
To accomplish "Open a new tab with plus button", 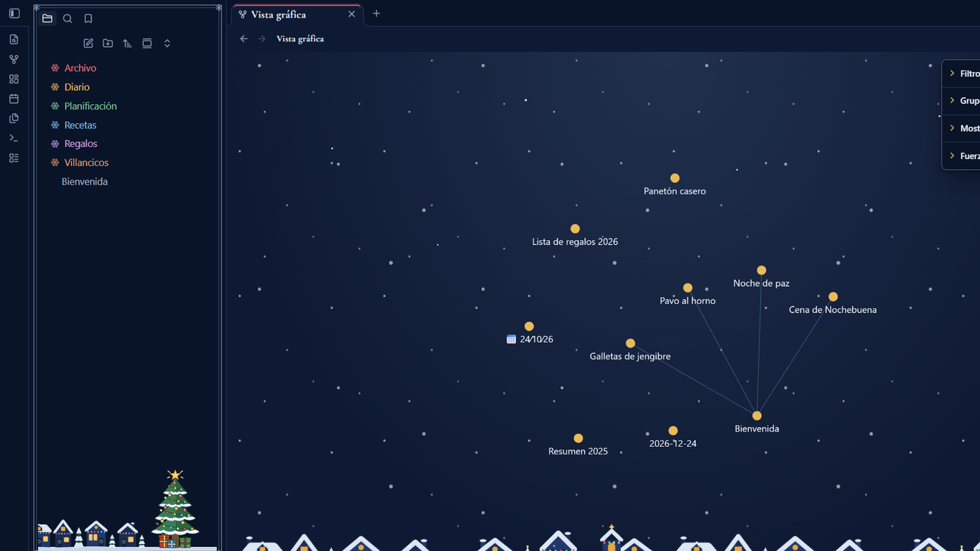I will tap(376, 14).
